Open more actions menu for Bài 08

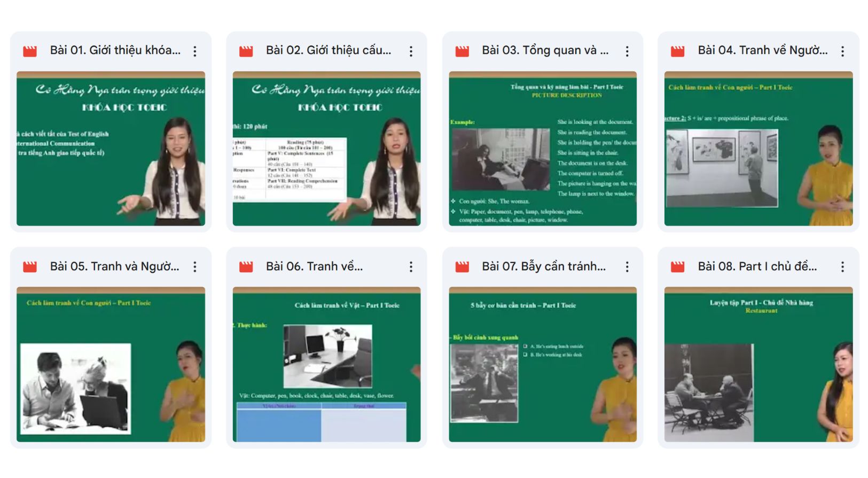click(x=843, y=267)
